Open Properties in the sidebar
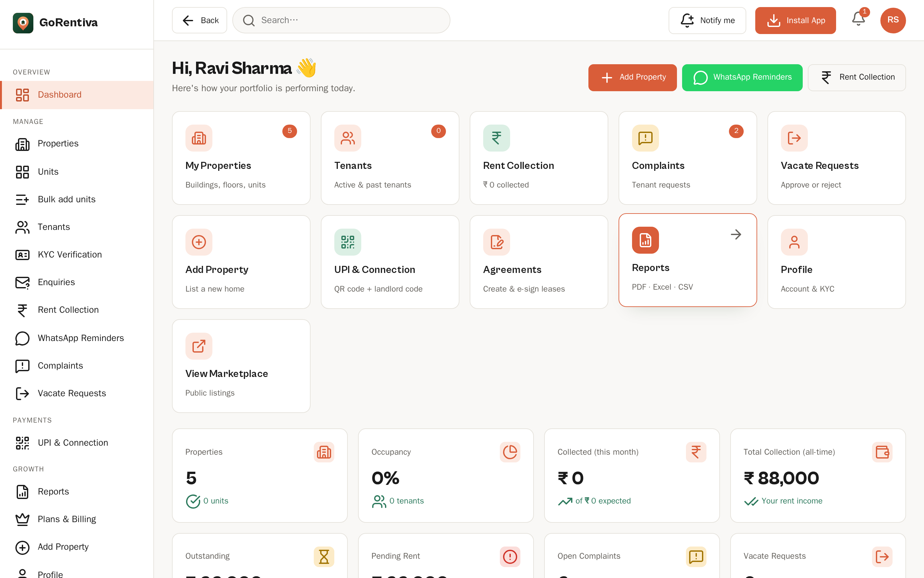 77,144
